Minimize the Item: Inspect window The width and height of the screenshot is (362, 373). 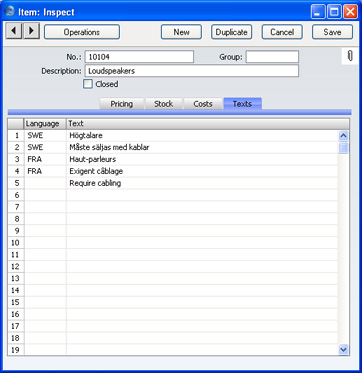coord(318,12)
